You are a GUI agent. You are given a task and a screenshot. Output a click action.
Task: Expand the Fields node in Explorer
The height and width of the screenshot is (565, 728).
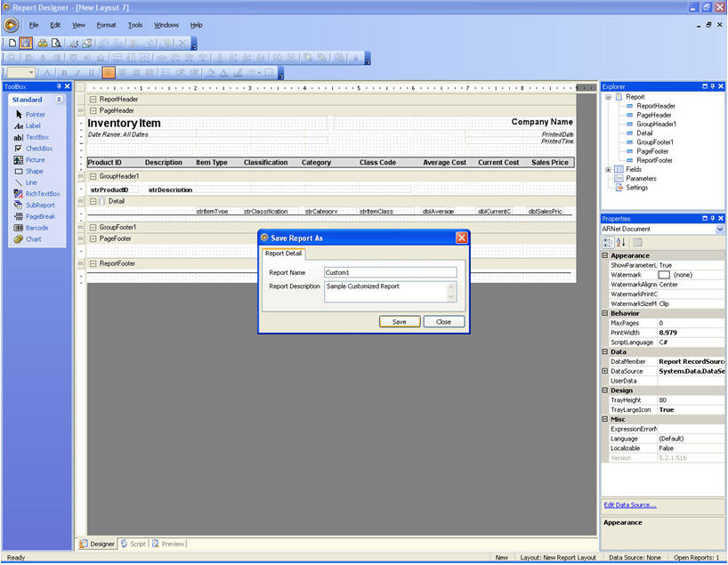[608, 169]
